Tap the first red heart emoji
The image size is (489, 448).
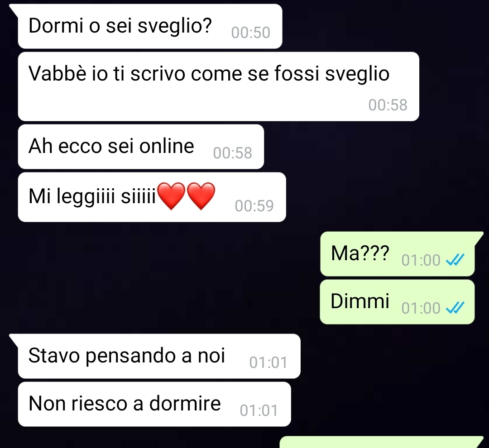(171, 196)
